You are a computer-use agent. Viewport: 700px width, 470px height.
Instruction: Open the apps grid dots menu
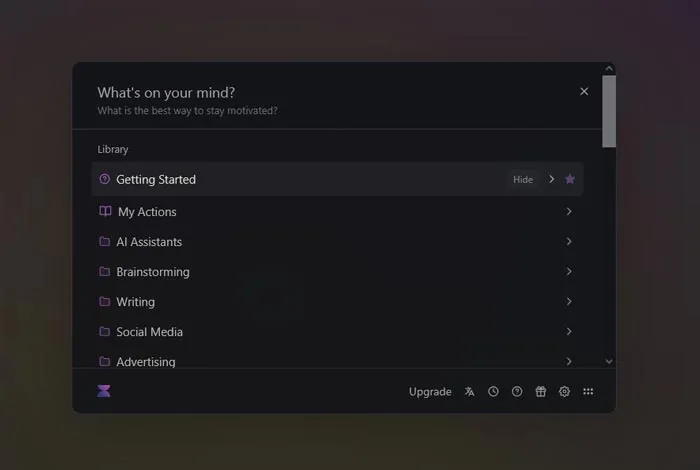[588, 392]
